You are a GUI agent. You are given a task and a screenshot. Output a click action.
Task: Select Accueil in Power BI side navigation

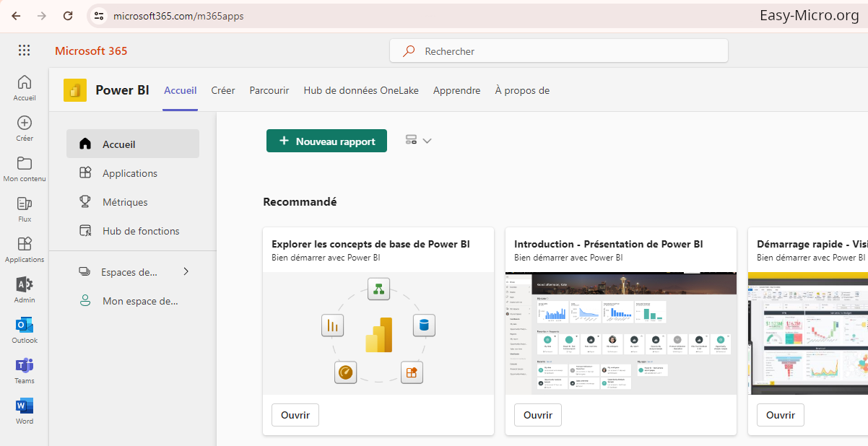pyautogui.click(x=133, y=144)
